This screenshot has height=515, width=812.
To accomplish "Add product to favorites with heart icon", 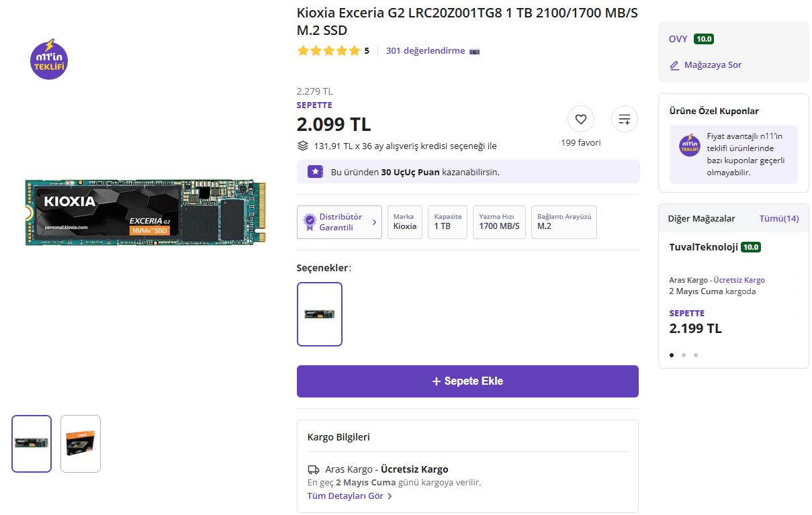I will (580, 120).
